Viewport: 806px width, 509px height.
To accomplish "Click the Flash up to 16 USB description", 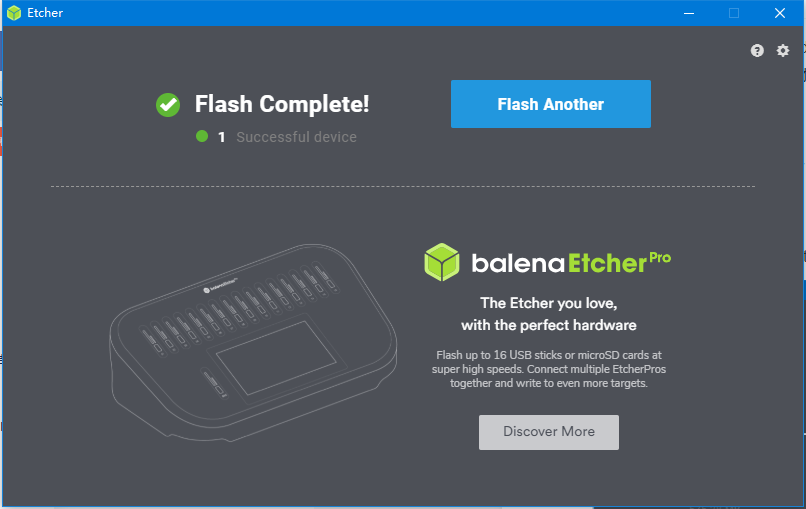I will 548,369.
